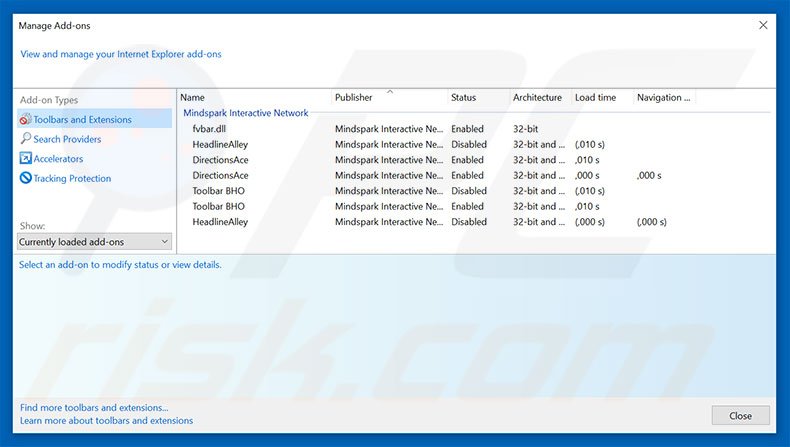Select the first HeadlineAlley add-on entry

point(220,144)
